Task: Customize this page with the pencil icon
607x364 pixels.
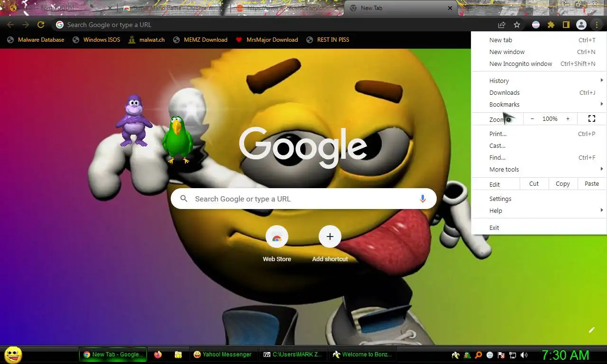Action: (591, 330)
